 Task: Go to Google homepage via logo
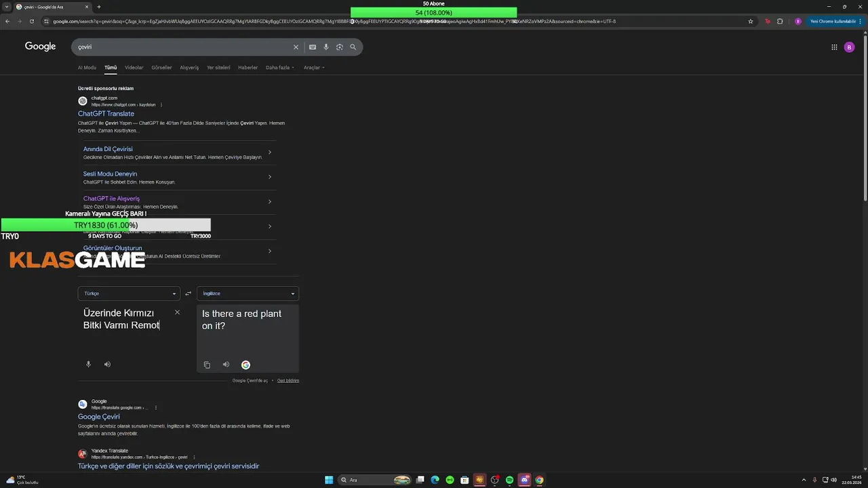40,46
